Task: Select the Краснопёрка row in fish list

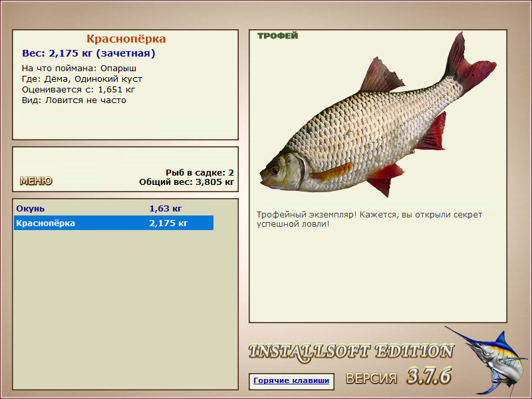Action: pyautogui.click(x=114, y=223)
